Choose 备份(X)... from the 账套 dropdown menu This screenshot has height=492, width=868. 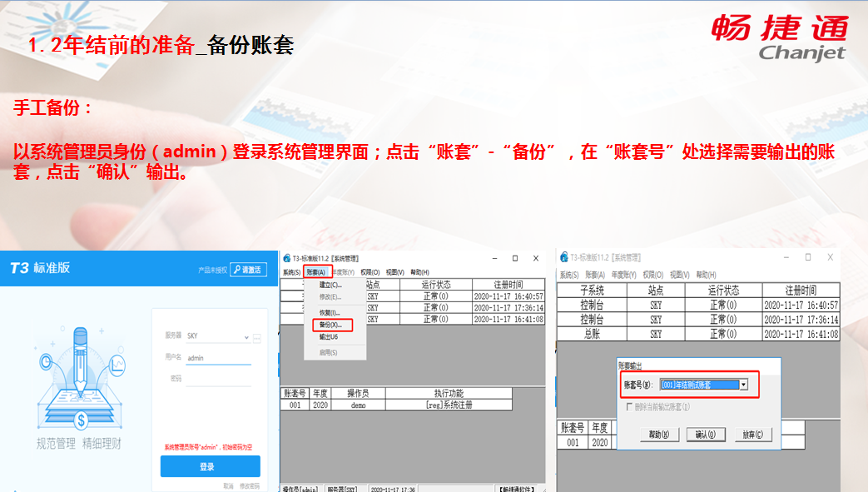pyautogui.click(x=332, y=325)
